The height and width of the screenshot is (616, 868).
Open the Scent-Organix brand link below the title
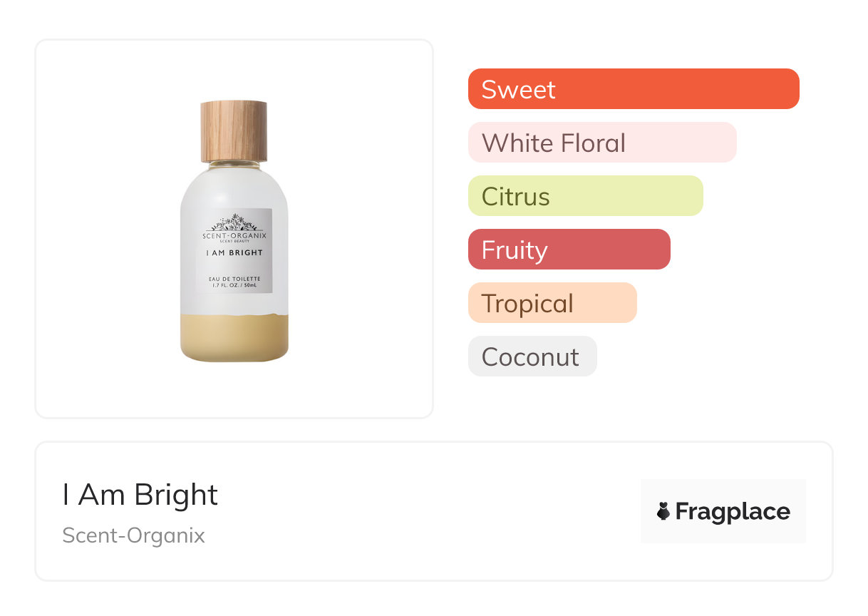133,535
